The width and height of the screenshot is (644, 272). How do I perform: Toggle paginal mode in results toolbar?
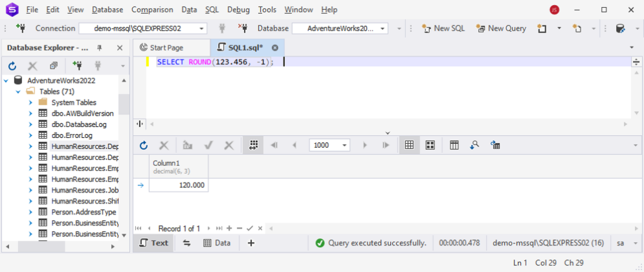coord(253,146)
